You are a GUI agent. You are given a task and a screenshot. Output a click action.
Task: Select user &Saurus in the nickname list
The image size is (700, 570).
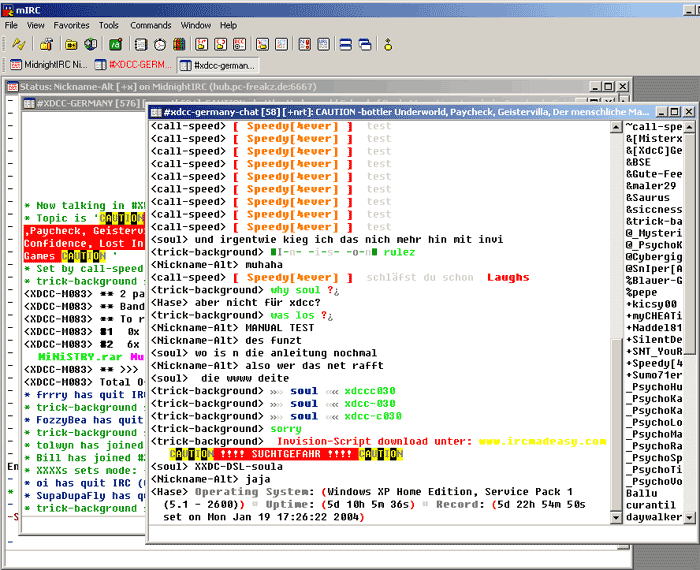[x=648, y=198]
